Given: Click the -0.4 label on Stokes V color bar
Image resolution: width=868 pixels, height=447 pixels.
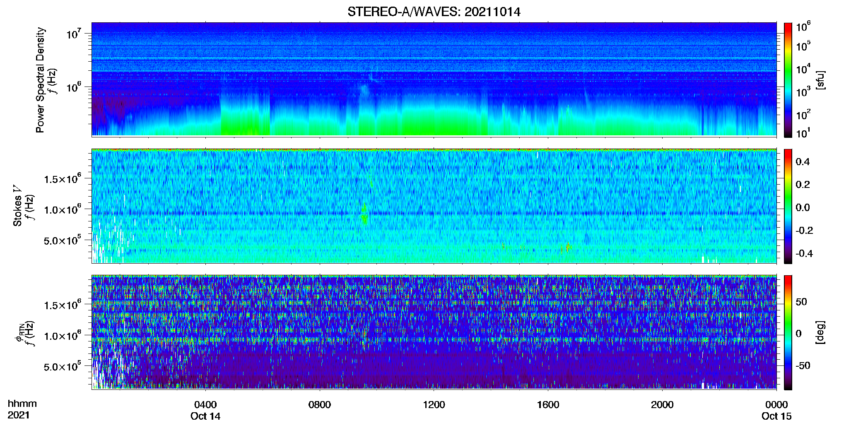Looking at the screenshot, I should pyautogui.click(x=804, y=253).
